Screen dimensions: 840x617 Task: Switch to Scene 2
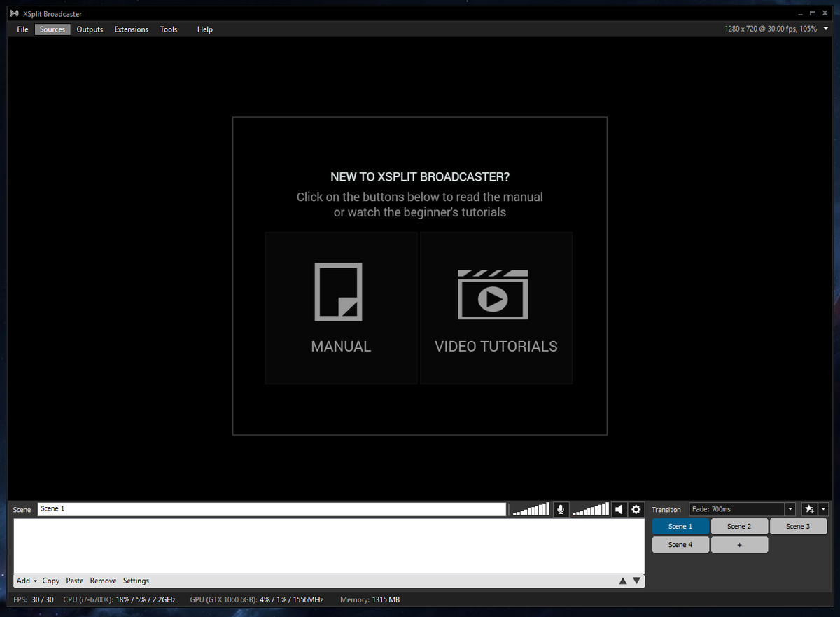pyautogui.click(x=739, y=526)
